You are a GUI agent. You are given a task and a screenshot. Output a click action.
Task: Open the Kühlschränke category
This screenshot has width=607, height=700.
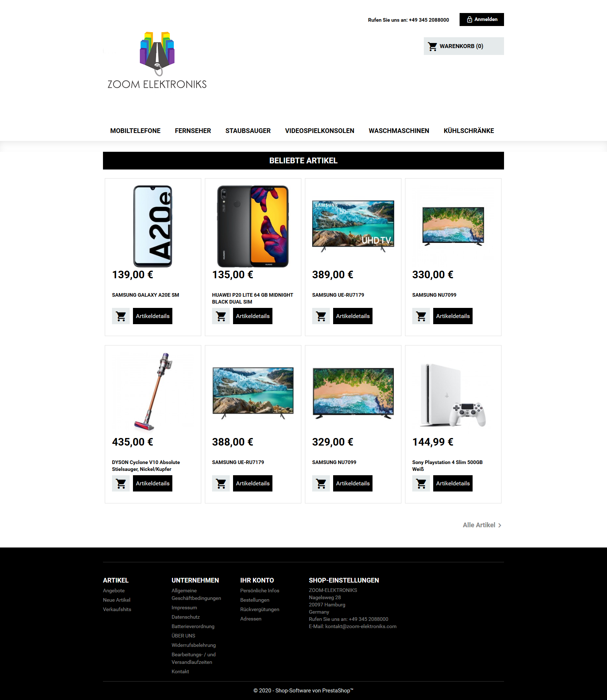[x=469, y=131]
